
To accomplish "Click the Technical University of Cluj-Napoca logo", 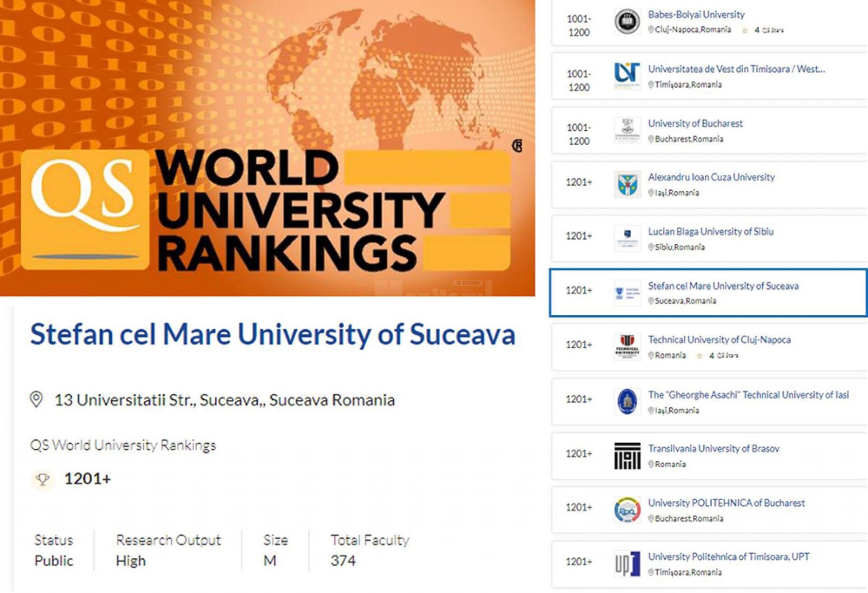I will pyautogui.click(x=627, y=347).
